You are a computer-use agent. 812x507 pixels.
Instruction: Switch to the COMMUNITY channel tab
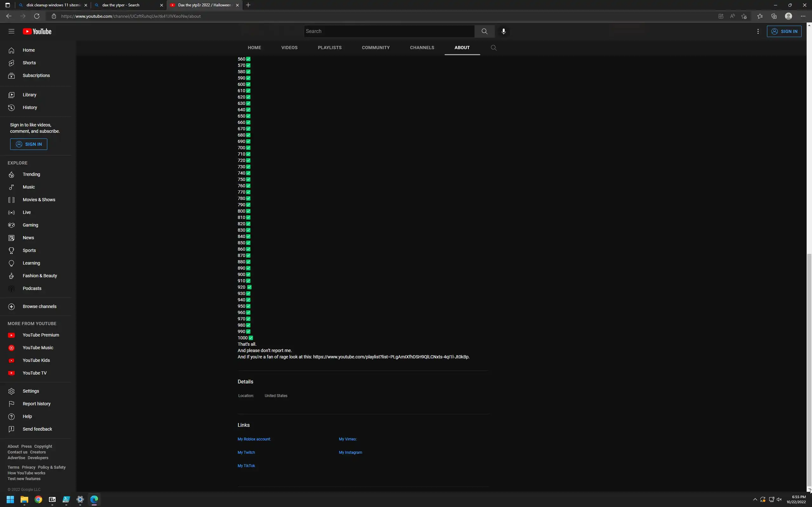376,48
